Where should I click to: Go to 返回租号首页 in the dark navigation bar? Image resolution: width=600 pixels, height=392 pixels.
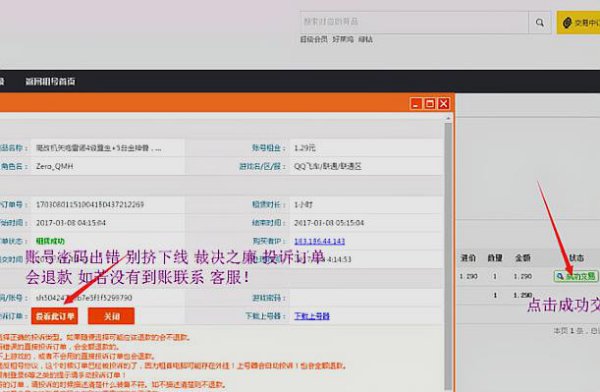click(x=50, y=81)
